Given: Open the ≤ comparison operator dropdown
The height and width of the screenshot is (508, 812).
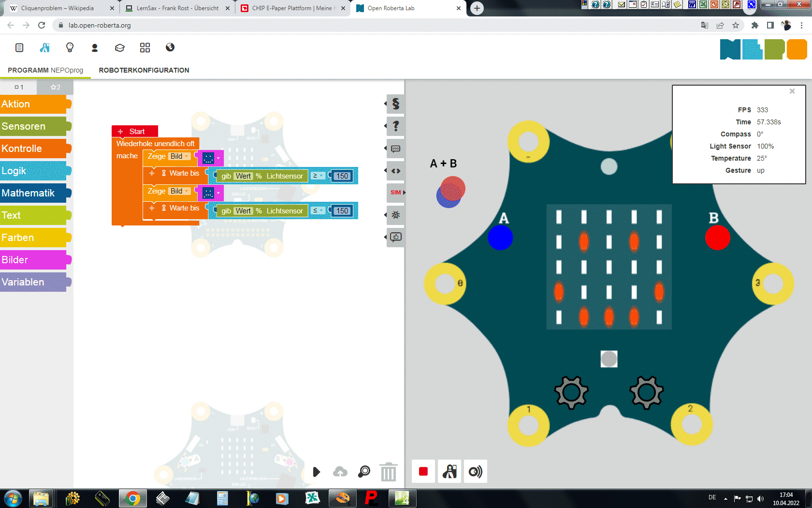Looking at the screenshot, I should [318, 211].
